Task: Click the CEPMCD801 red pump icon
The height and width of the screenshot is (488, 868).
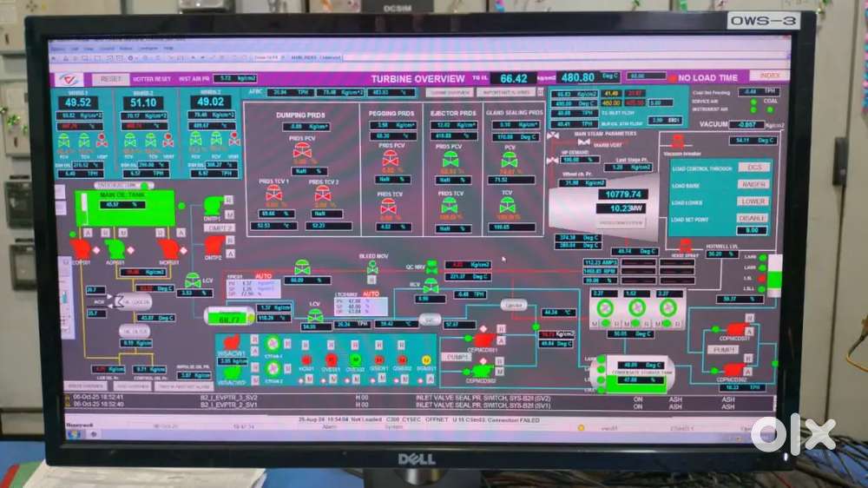Action: pos(483,340)
